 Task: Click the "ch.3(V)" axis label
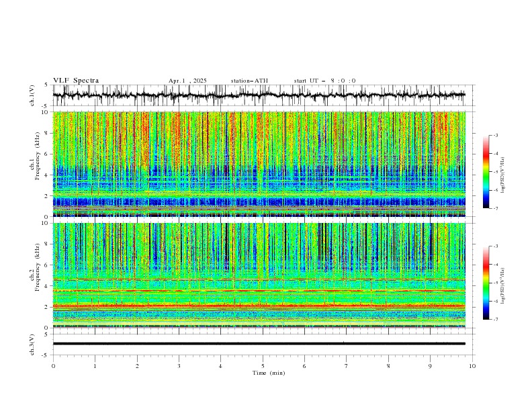32,345
